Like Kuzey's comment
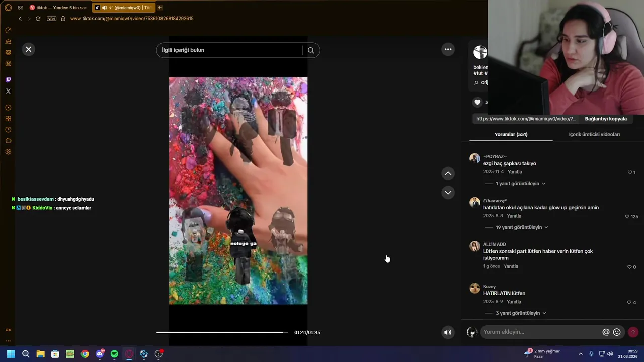The image size is (644, 362). (x=629, y=302)
